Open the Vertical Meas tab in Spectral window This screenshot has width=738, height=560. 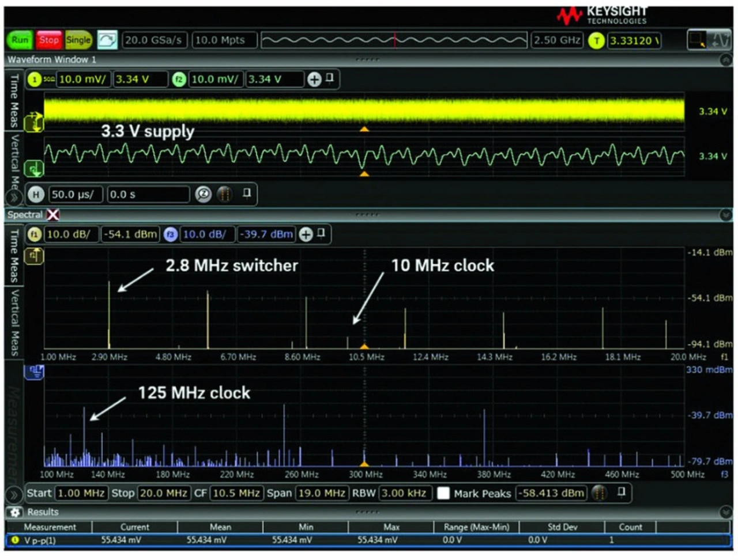[x=14, y=323]
